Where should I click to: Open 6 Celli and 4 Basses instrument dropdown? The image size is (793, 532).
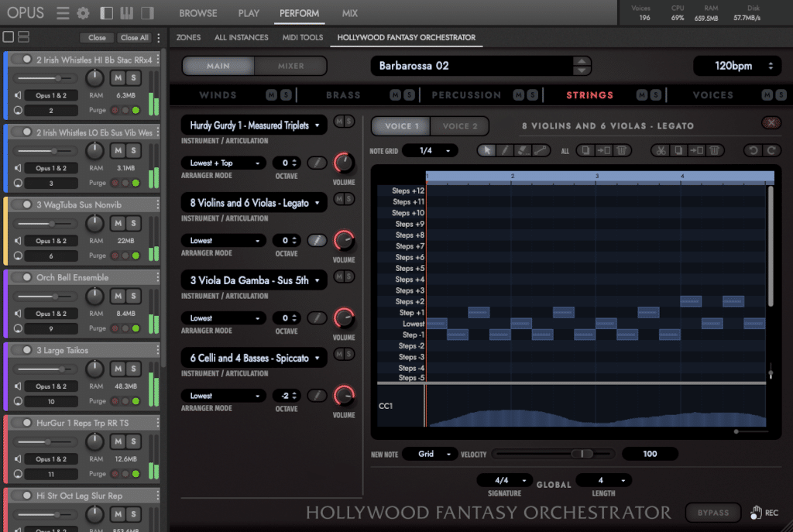point(254,358)
